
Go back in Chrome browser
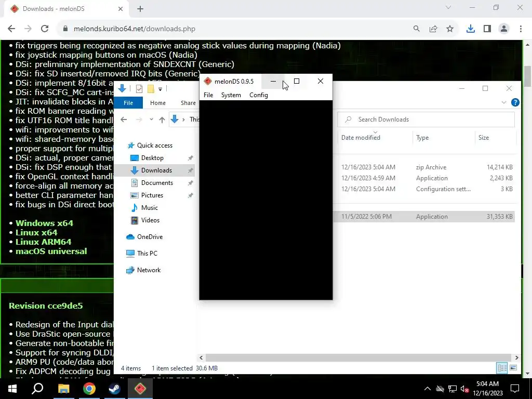(x=11, y=29)
